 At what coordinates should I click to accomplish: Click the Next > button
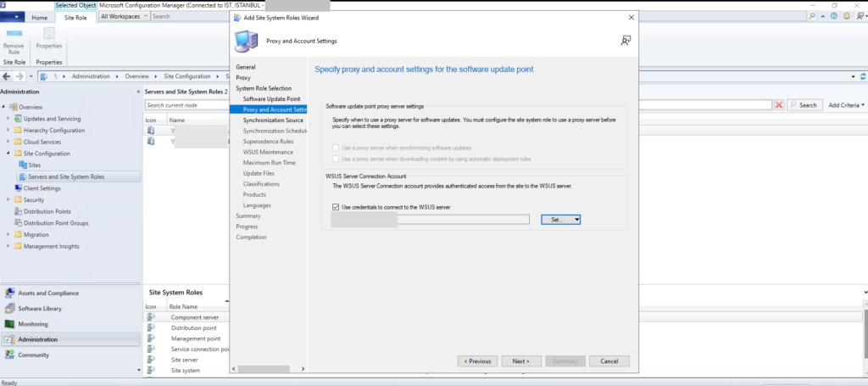(x=520, y=361)
